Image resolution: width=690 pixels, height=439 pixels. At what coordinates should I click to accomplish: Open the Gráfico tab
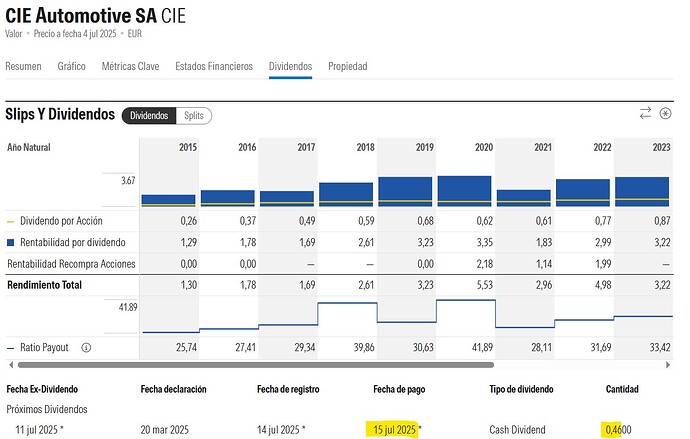click(71, 66)
